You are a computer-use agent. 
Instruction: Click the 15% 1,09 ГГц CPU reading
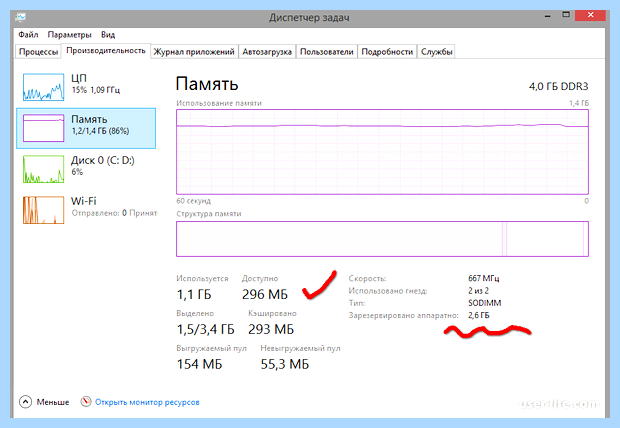[x=95, y=90]
